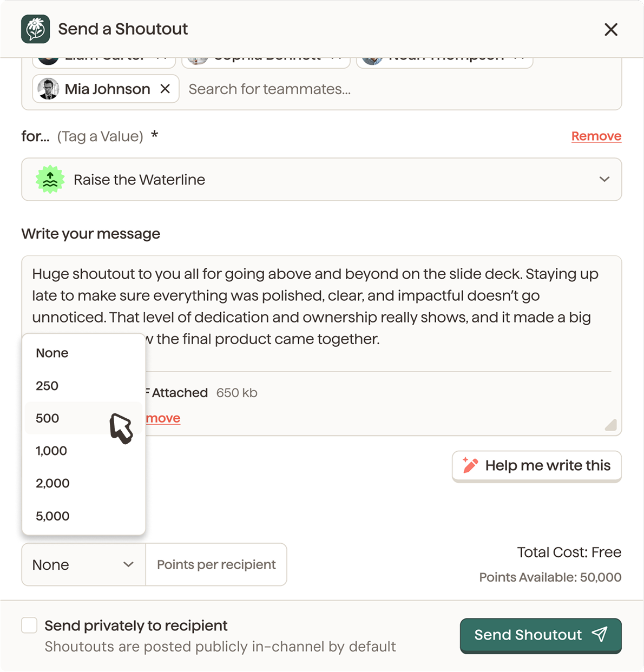Select 1,000 points option
The width and height of the screenshot is (644, 672).
point(51,451)
